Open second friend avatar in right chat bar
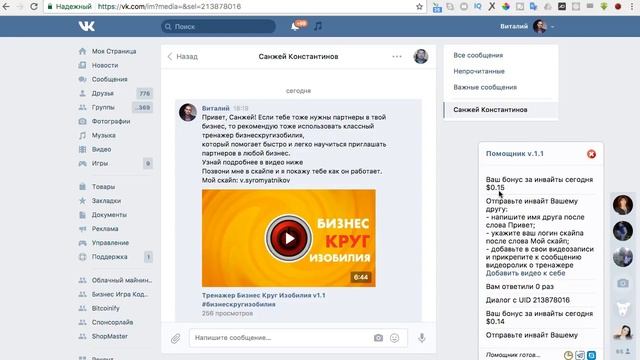The height and width of the screenshot is (360, 640). coord(622,231)
